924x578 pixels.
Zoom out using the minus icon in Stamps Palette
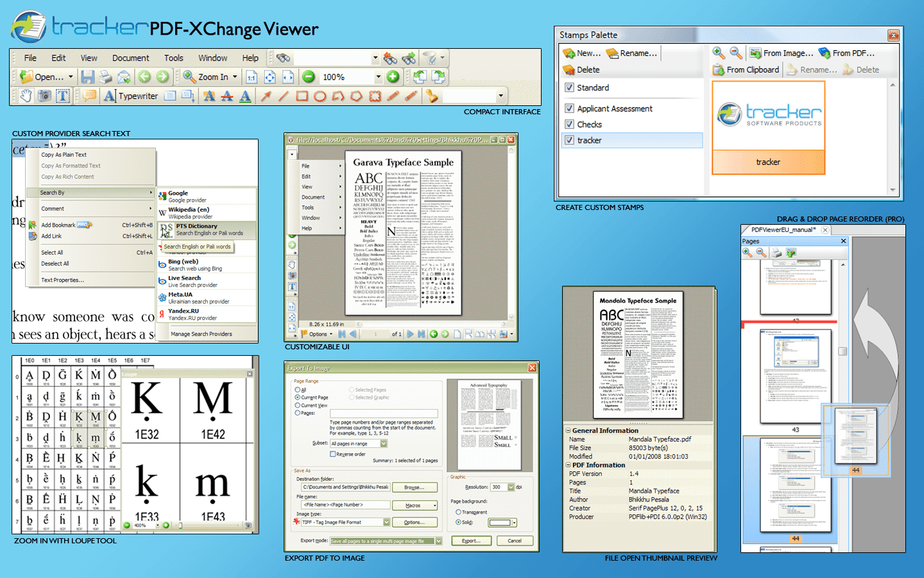pos(735,53)
